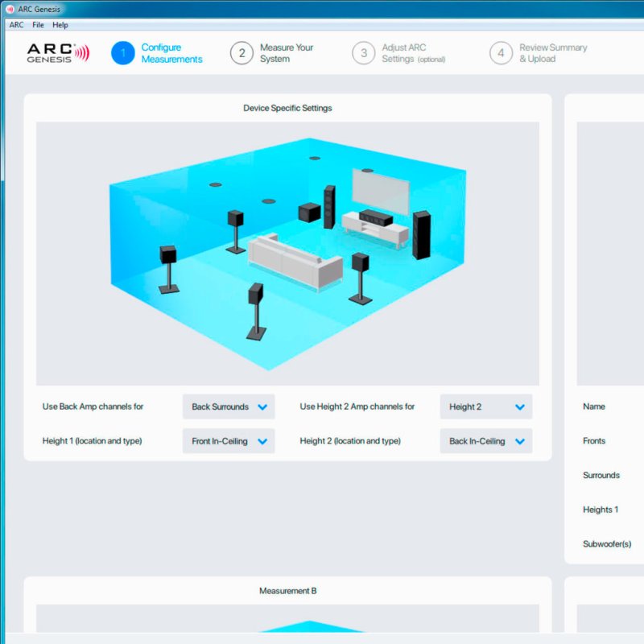Click the 3D room layout diagram
This screenshot has width=644, height=644.
pyautogui.click(x=287, y=254)
